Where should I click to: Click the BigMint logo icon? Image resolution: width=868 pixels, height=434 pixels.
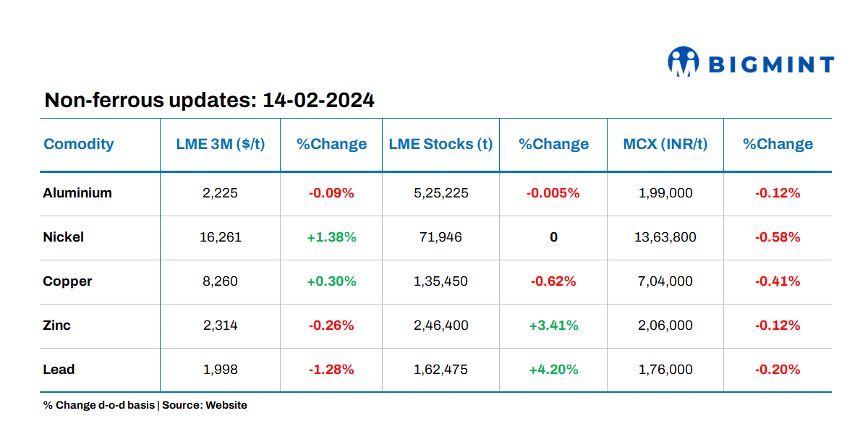684,62
